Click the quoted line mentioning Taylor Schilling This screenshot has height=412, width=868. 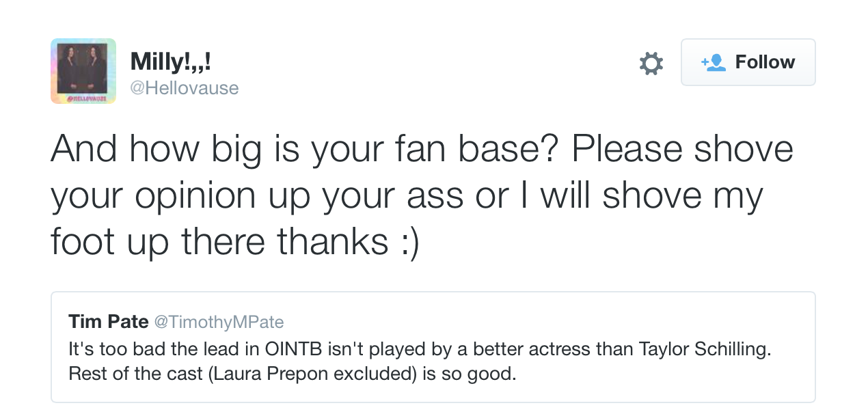[x=420, y=349]
